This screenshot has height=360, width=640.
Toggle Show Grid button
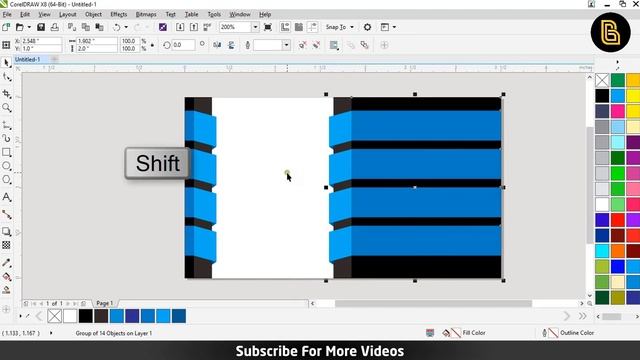[x=299, y=27]
